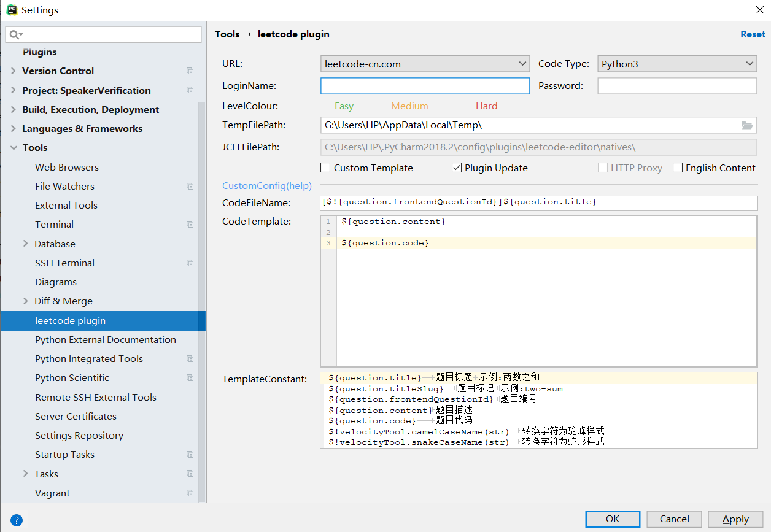Click ${question.content} line in CodeTemplate editor
771x532 pixels.
tap(393, 221)
